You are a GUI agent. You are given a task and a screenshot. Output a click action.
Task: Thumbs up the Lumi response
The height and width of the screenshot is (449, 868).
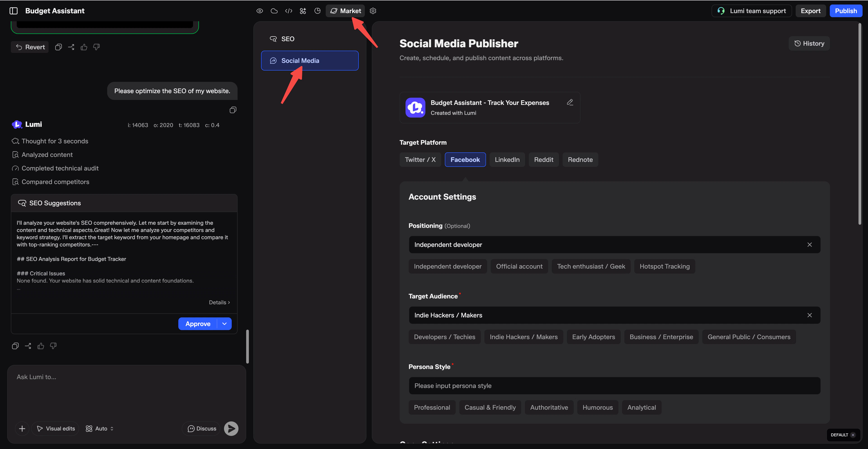41,346
